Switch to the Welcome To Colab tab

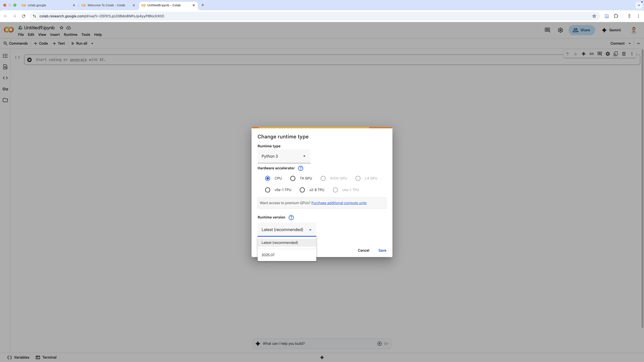(x=106, y=5)
